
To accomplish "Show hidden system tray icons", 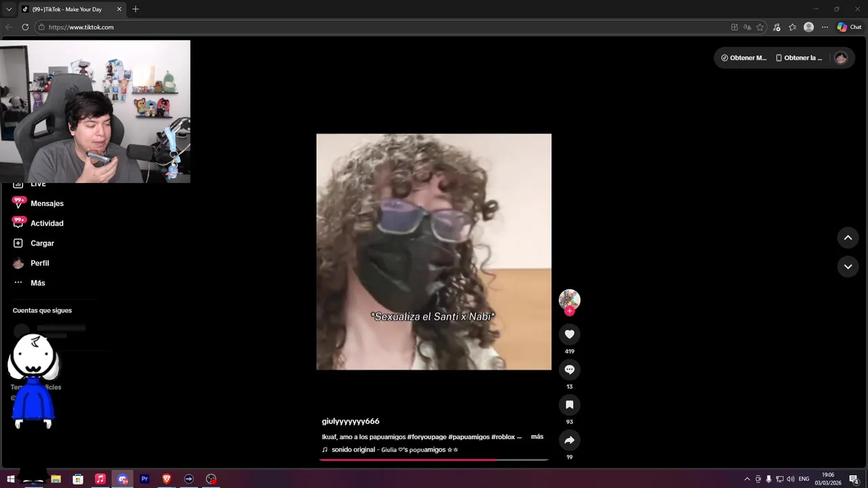I will (747, 479).
